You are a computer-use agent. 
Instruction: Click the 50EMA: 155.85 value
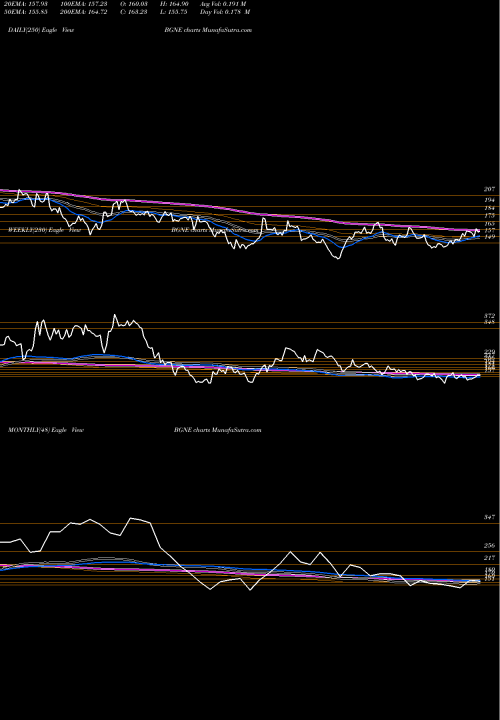click(28, 12)
